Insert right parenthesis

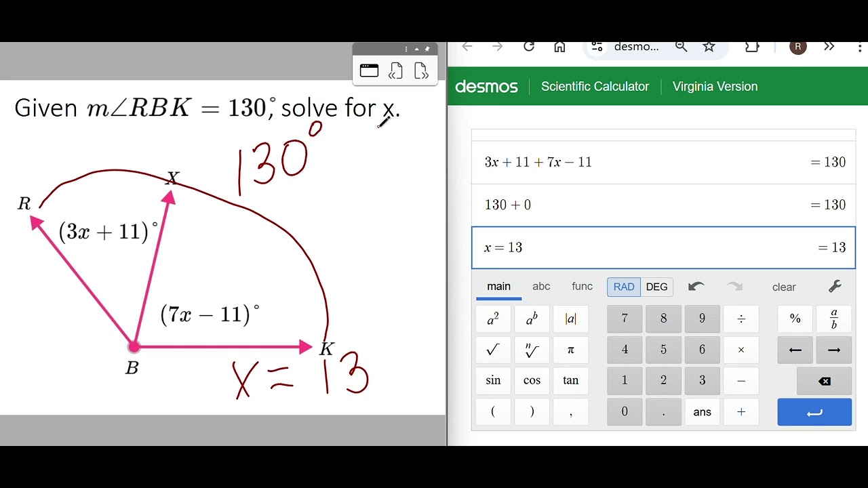click(x=532, y=412)
